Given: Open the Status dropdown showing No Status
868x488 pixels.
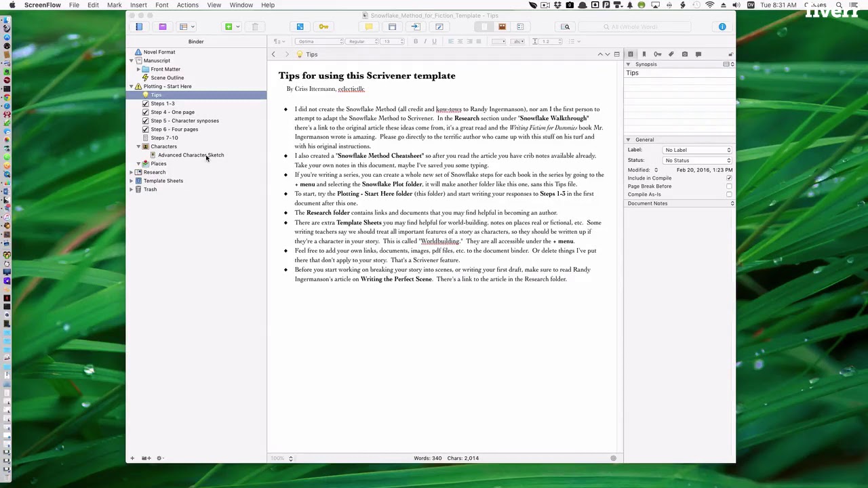Looking at the screenshot, I should click(697, 161).
